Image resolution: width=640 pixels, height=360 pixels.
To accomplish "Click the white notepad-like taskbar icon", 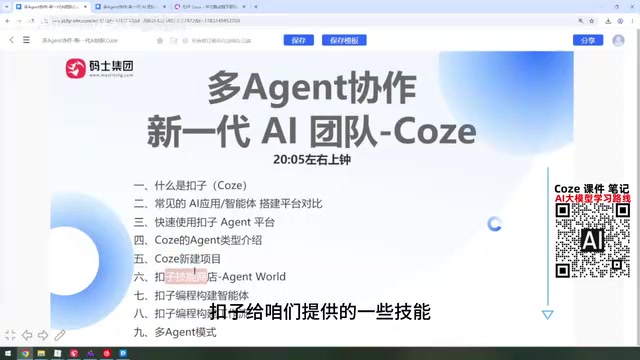I will (58, 353).
